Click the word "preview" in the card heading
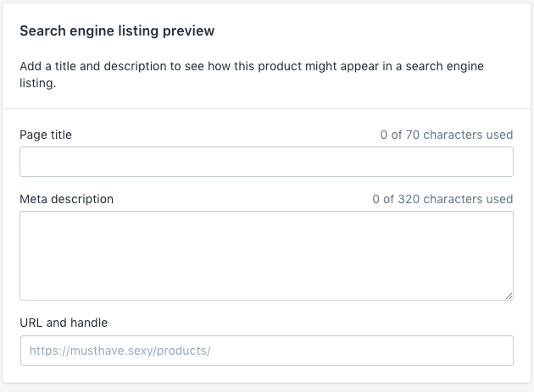The image size is (534, 392). point(192,31)
